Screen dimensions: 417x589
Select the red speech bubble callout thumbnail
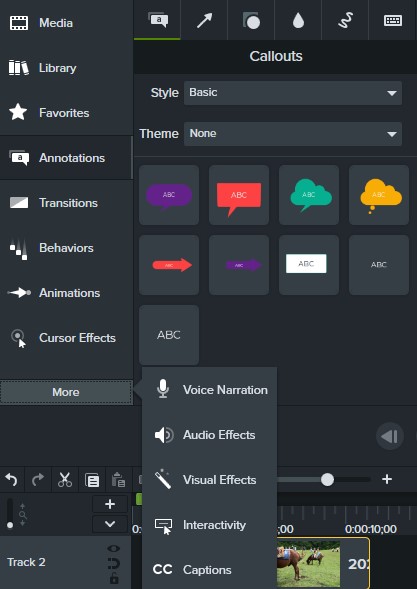239,195
